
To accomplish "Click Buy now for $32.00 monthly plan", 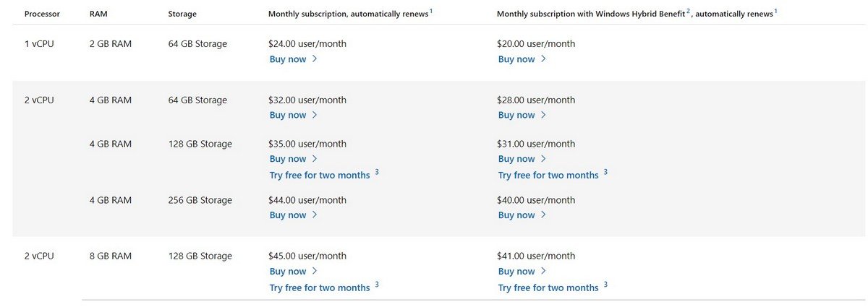I will point(288,115).
